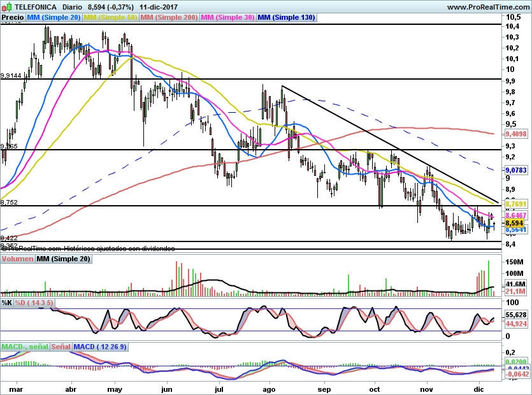Click the 'jul' month on time axis
532x395 pixels.
[219, 389]
